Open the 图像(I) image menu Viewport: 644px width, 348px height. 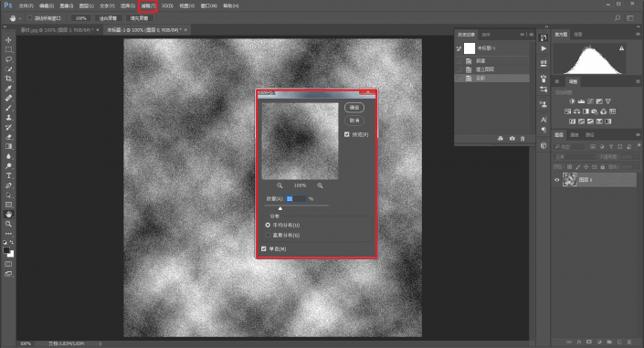[66, 6]
